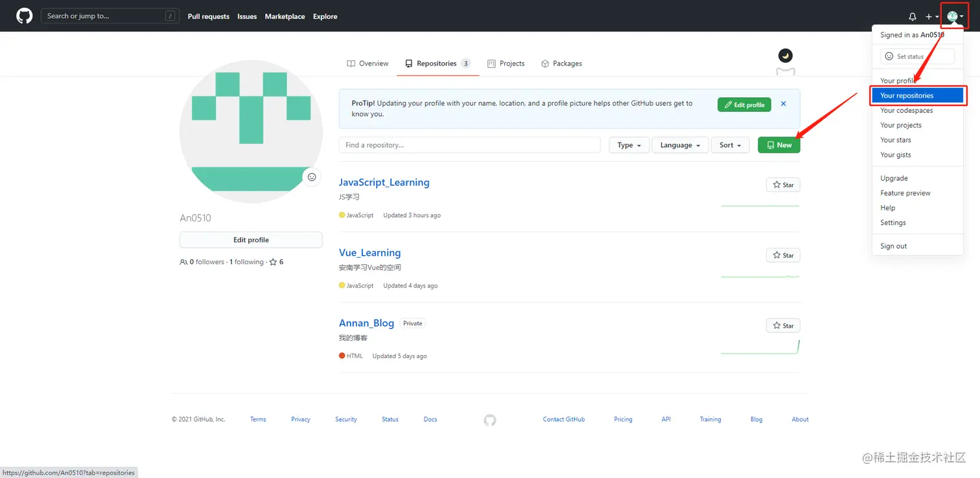The image size is (980, 478).
Task: Create a new repository with New button
Action: click(x=779, y=145)
